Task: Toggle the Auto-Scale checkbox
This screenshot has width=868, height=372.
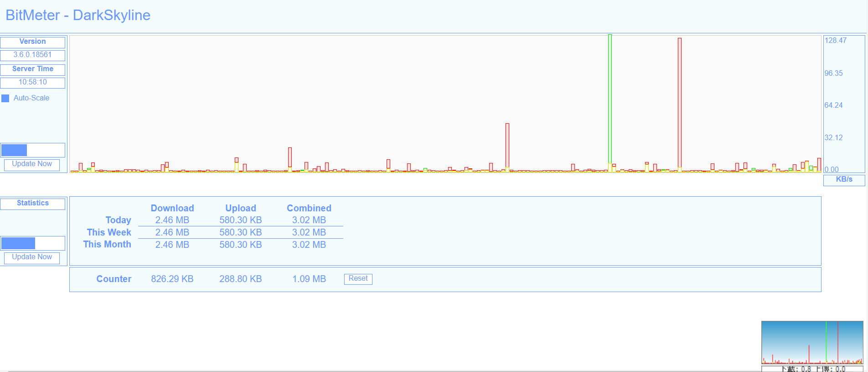Action: point(5,98)
